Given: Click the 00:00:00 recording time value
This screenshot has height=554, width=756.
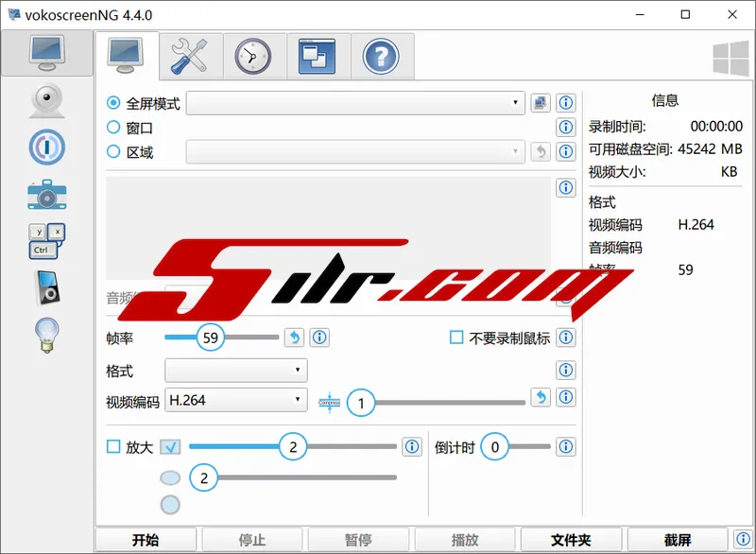Looking at the screenshot, I should tap(716, 127).
